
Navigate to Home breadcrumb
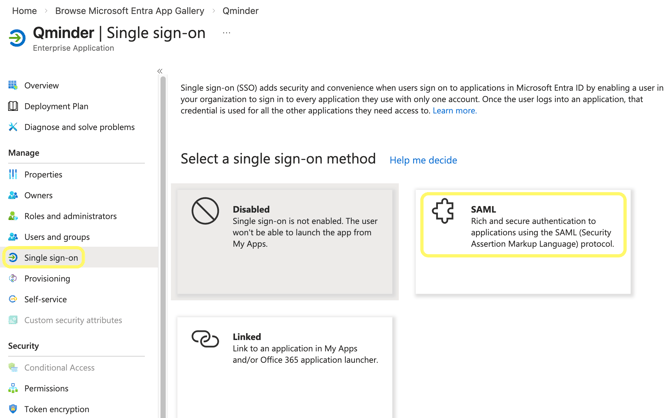tap(24, 11)
